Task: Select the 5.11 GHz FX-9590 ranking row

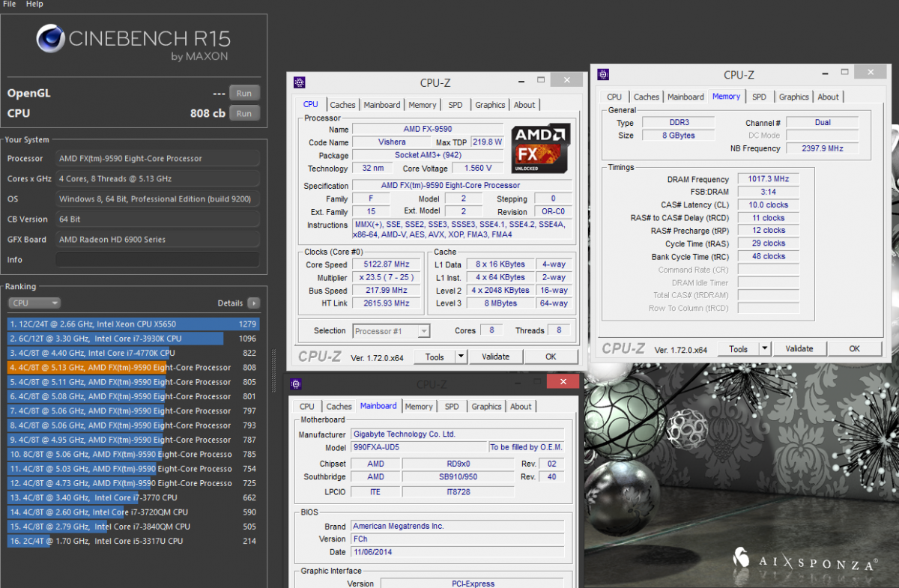Action: [x=134, y=382]
